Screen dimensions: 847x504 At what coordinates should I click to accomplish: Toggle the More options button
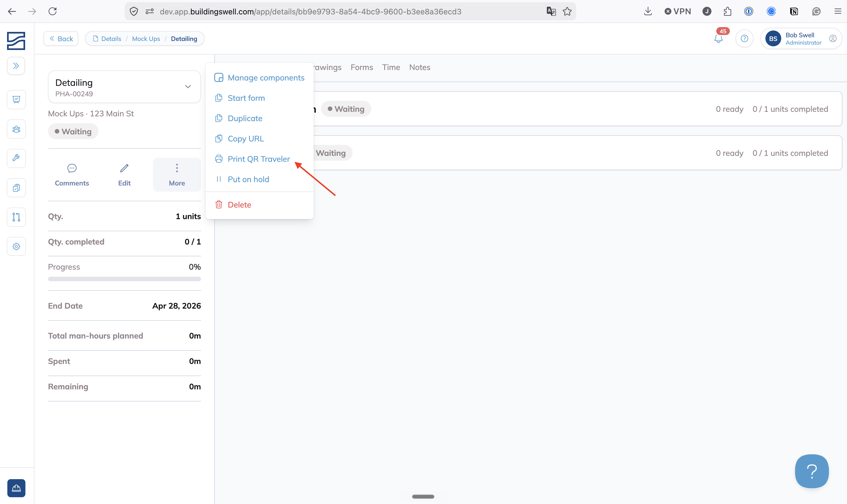click(177, 175)
